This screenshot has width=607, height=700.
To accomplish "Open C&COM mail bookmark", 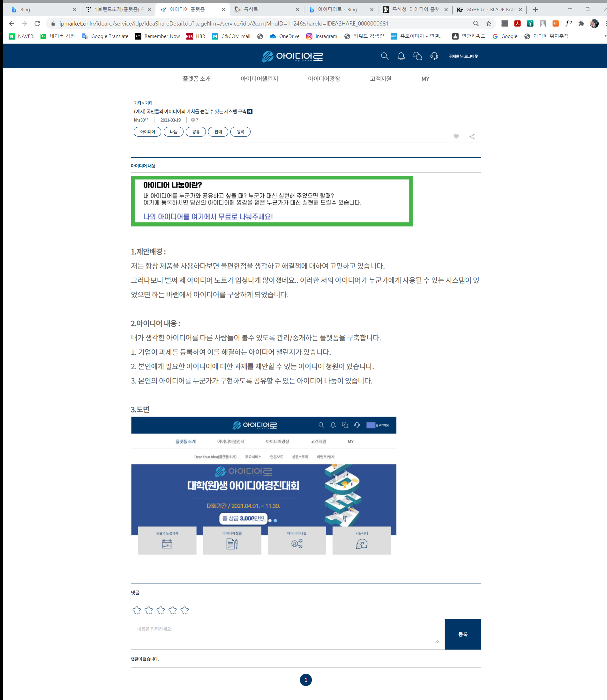I will (x=231, y=36).
